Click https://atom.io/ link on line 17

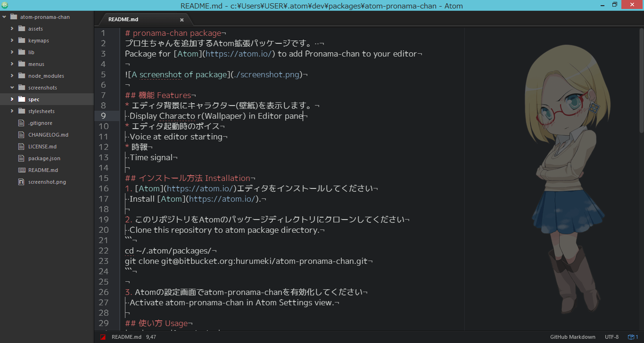point(222,199)
